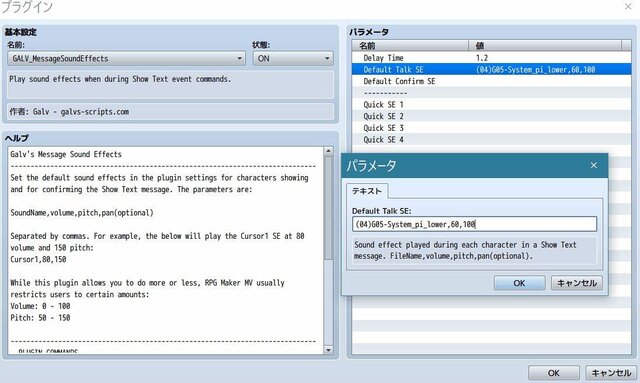Viewport: 640px width, 383px height.
Task: Click the 'Pitch: 50 - 150' help line
Action: click(40, 318)
